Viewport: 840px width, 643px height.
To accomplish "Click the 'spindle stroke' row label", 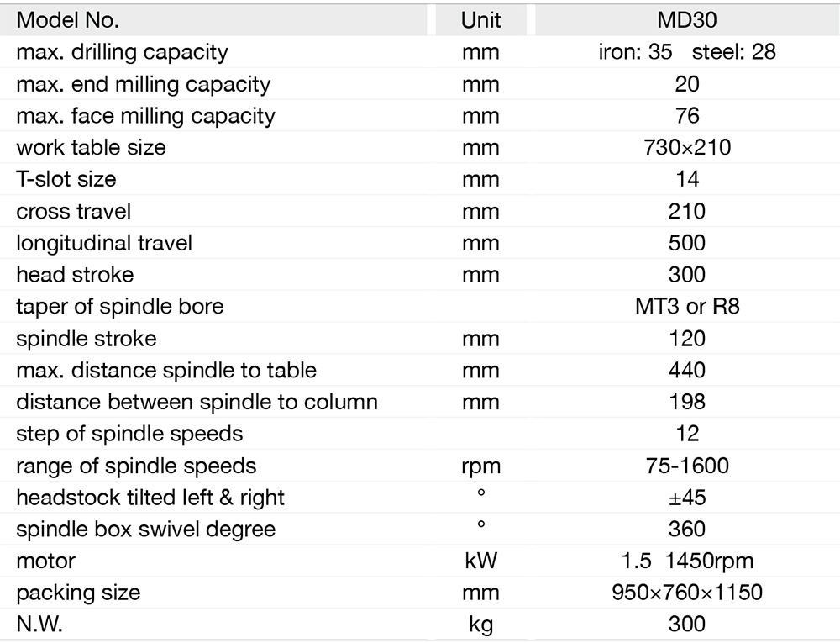I will click(x=87, y=339).
